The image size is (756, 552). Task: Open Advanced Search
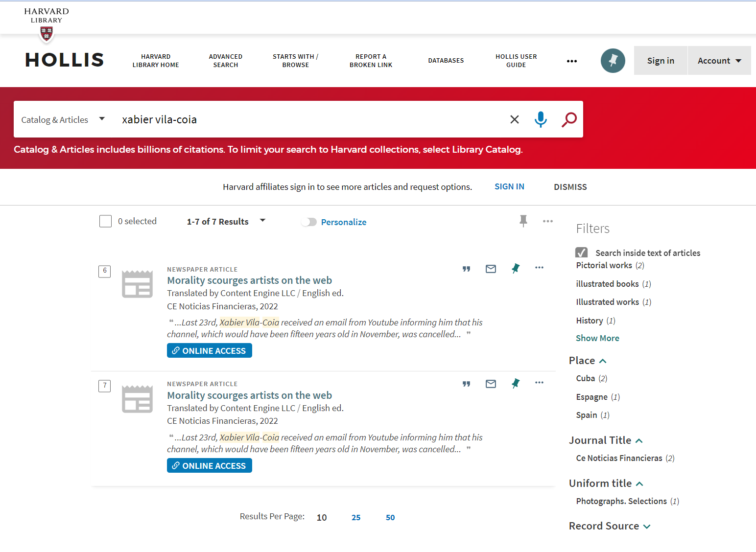[226, 61]
